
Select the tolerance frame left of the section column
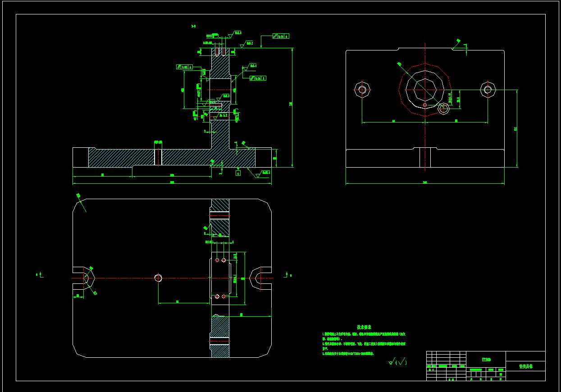185,67
